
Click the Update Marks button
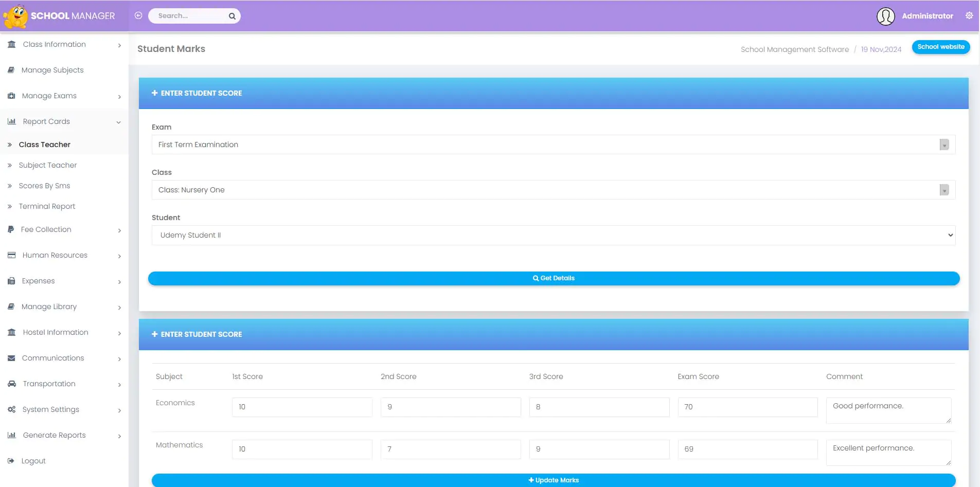[553, 480]
